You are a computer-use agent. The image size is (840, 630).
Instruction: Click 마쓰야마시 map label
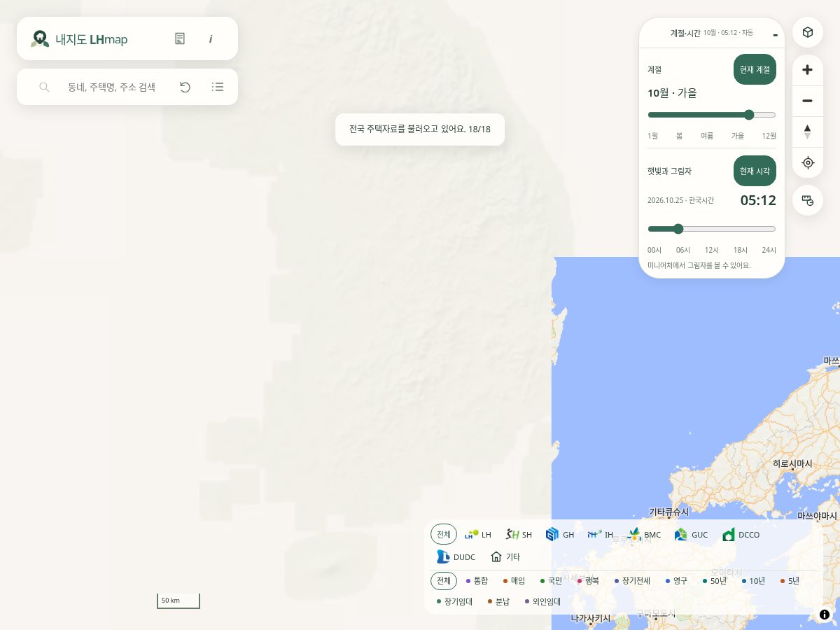[x=817, y=516]
